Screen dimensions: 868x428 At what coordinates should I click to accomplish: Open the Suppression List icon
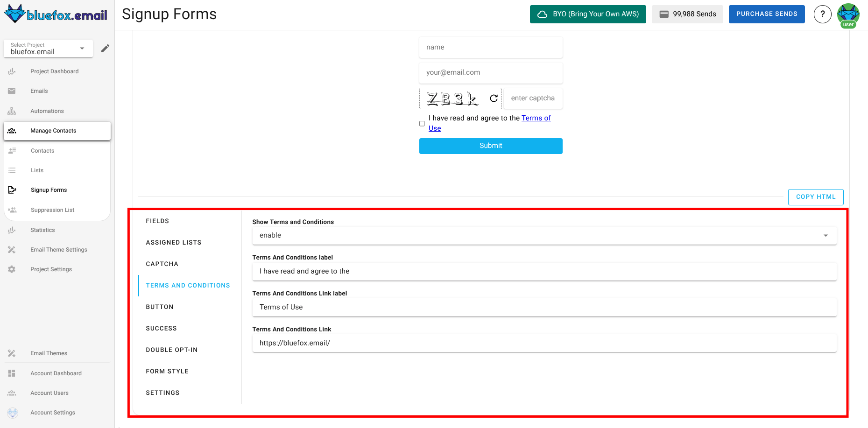(12, 210)
